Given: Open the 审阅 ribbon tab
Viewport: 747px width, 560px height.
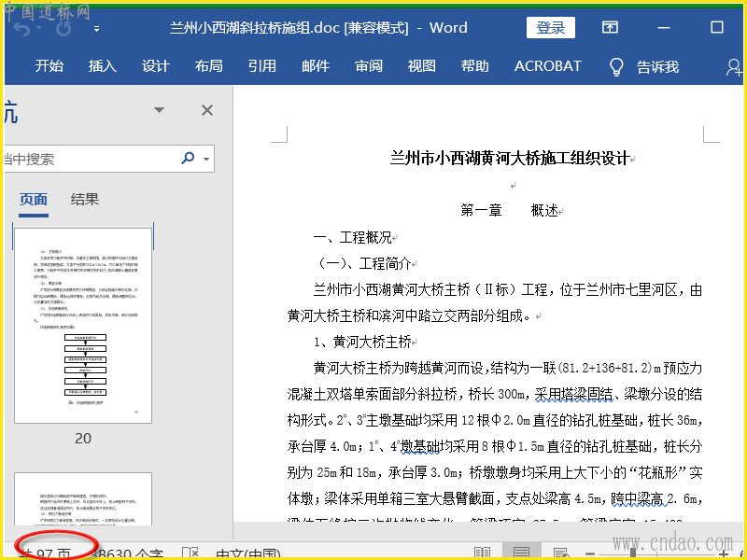Looking at the screenshot, I should (369, 66).
